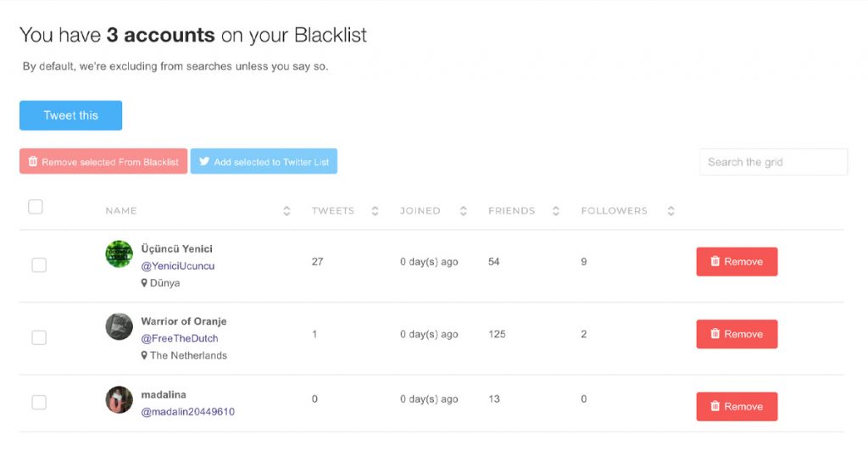Sort the grid by Followers column arrows
Image resolution: width=868 pixels, height=451 pixels.
click(670, 211)
